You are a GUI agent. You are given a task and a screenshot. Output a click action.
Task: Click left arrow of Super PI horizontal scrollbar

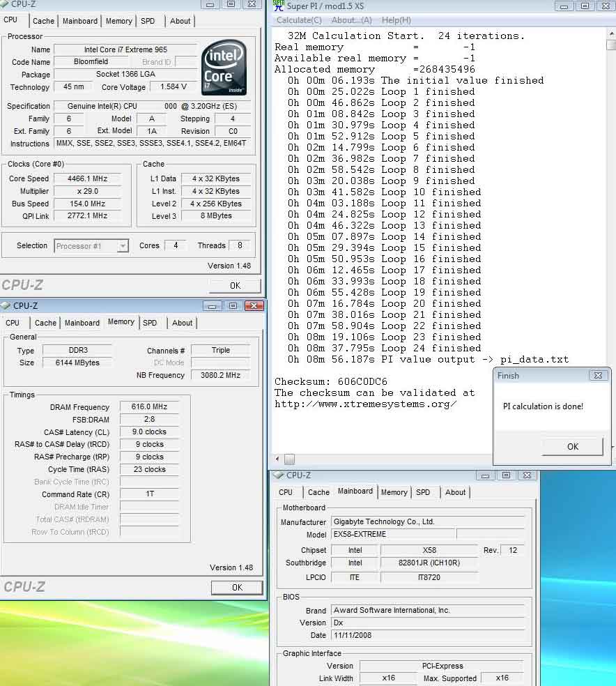coord(277,459)
